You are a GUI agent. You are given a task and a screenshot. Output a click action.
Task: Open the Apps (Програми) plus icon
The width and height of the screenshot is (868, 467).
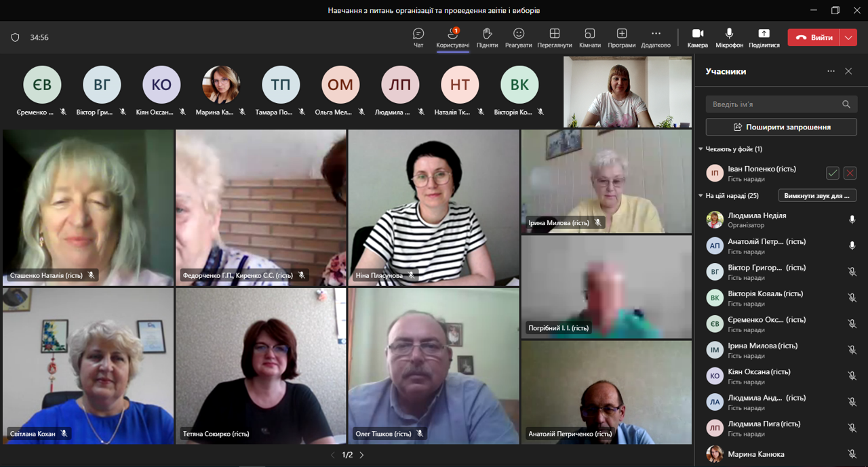point(621,34)
